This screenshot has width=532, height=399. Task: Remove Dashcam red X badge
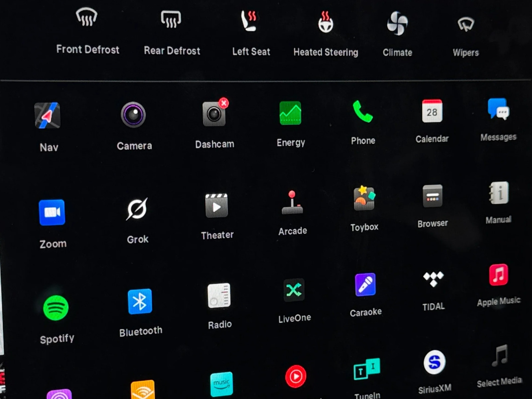point(224,103)
